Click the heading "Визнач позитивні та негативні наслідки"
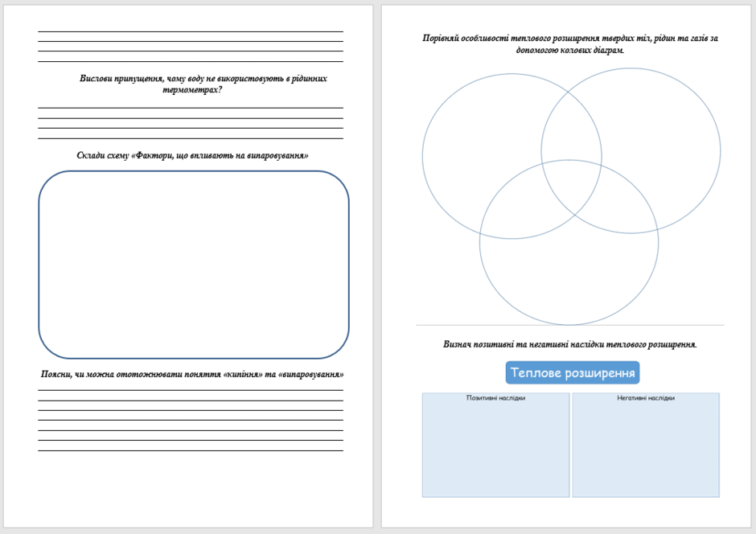This screenshot has height=534, width=756. [x=523, y=344]
